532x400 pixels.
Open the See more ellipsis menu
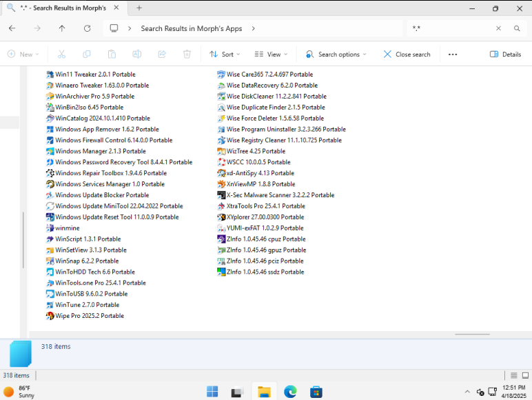453,54
